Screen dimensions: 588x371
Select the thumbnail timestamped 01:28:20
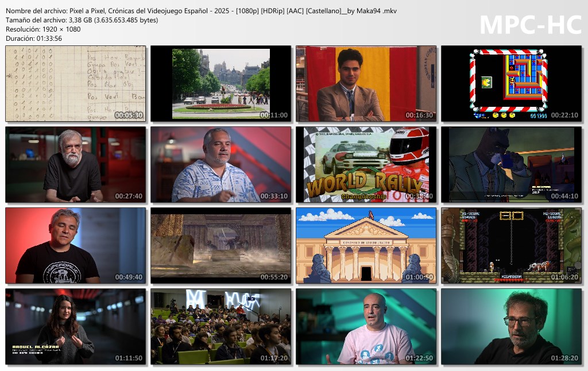click(x=511, y=327)
